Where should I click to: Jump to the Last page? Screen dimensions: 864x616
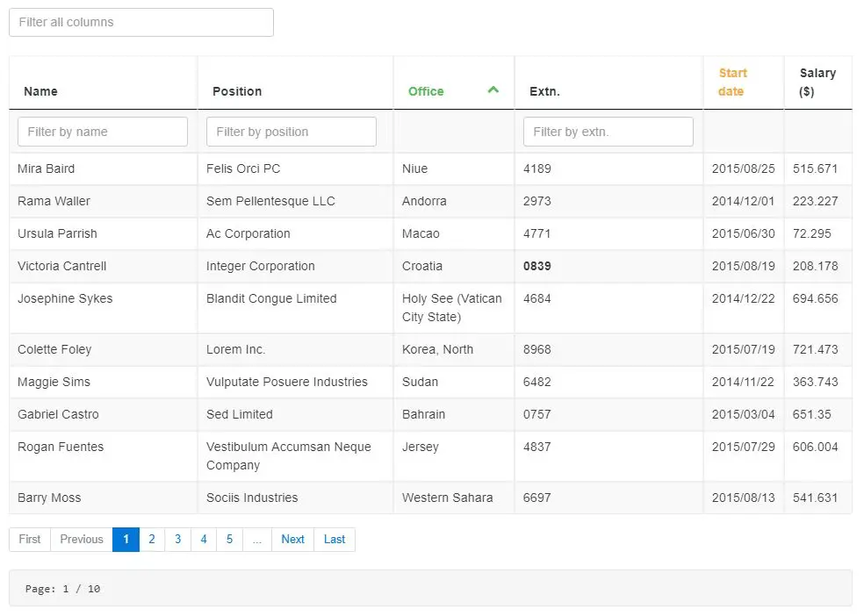coord(334,539)
